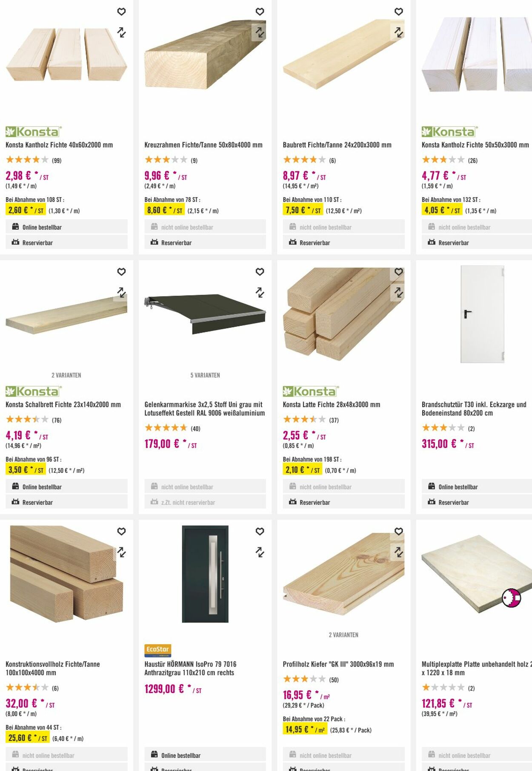532x771 pixels.
Task: Click Online bestellbar for Konsta Schalbrett
Action: pyautogui.click(x=66, y=486)
